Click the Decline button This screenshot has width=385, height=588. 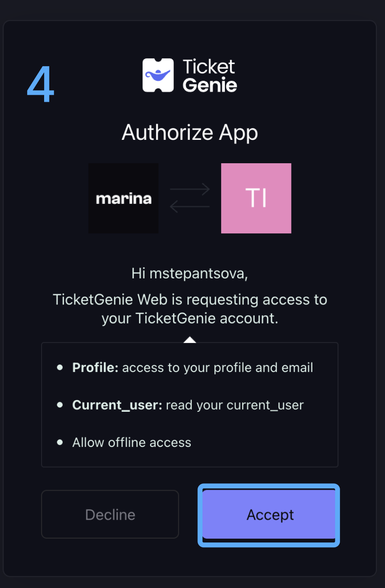click(110, 514)
